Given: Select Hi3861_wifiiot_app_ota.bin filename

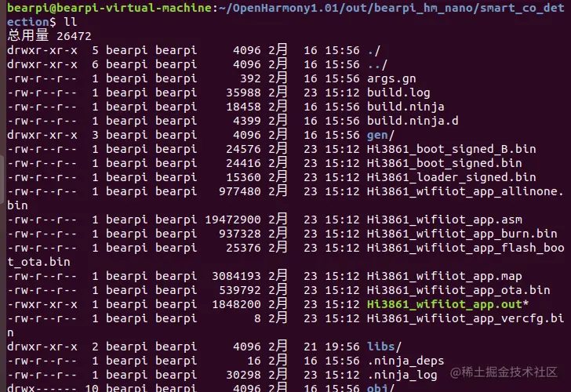Looking at the screenshot, I should tap(459, 290).
